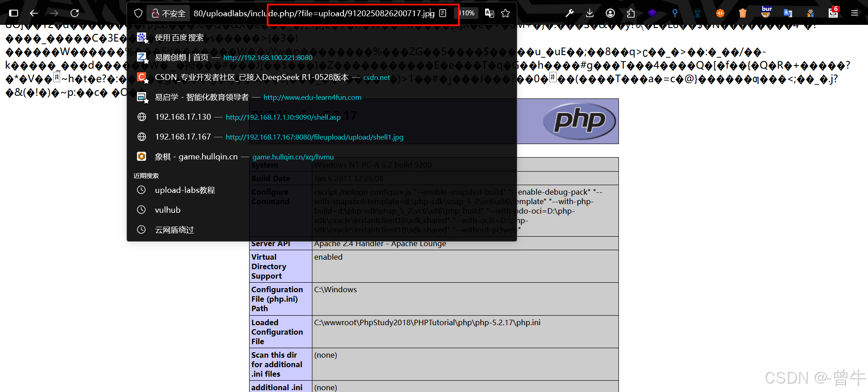Image resolution: width=868 pixels, height=392 pixels.
Task: Open developer tools wrench icon
Action: click(570, 13)
